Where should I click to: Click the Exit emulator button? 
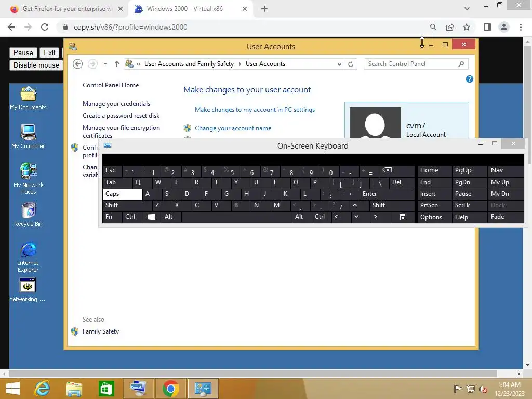tap(49, 52)
